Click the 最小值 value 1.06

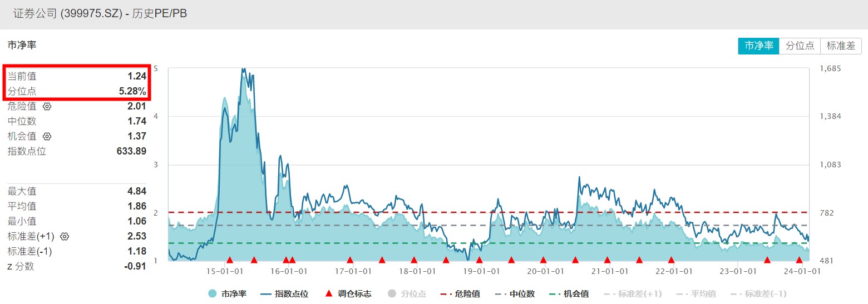(x=137, y=221)
